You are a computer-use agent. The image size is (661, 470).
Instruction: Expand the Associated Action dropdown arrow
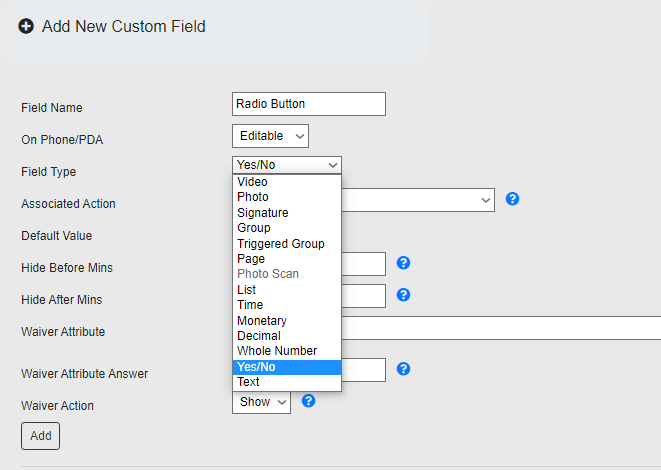pos(485,200)
